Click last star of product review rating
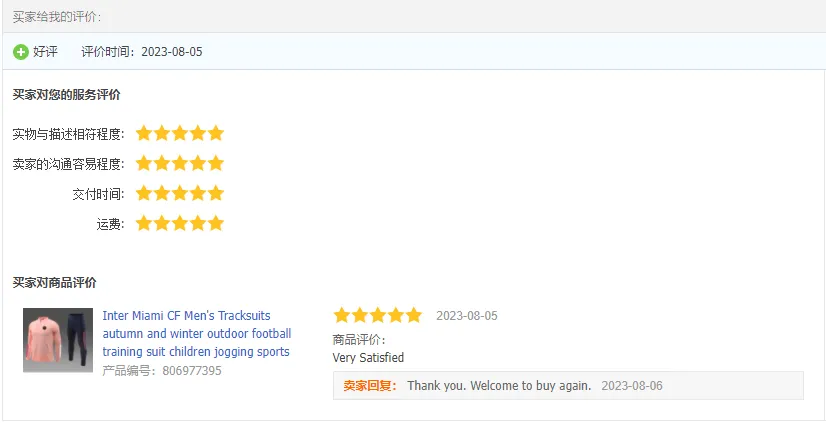This screenshot has height=423, width=826. pos(414,315)
